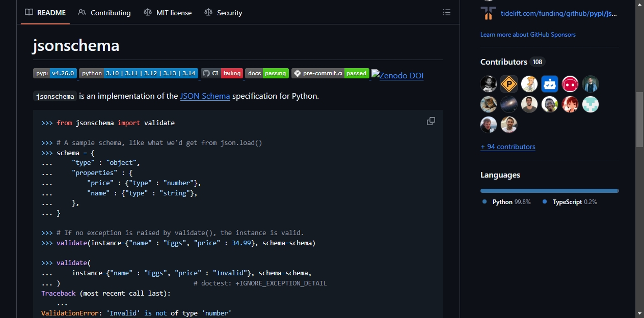Open the blue robot bot contributor avatar
The width and height of the screenshot is (644, 318).
[550, 84]
